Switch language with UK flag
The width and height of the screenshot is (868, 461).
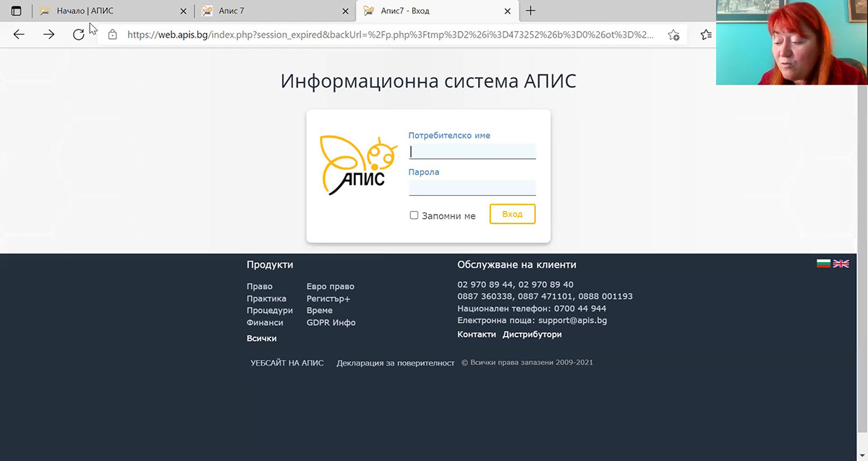841,264
